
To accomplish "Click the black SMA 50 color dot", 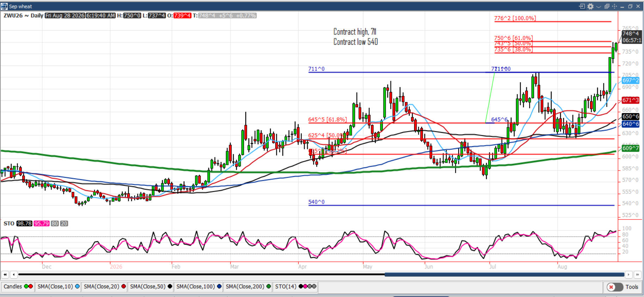I will click(170, 286).
